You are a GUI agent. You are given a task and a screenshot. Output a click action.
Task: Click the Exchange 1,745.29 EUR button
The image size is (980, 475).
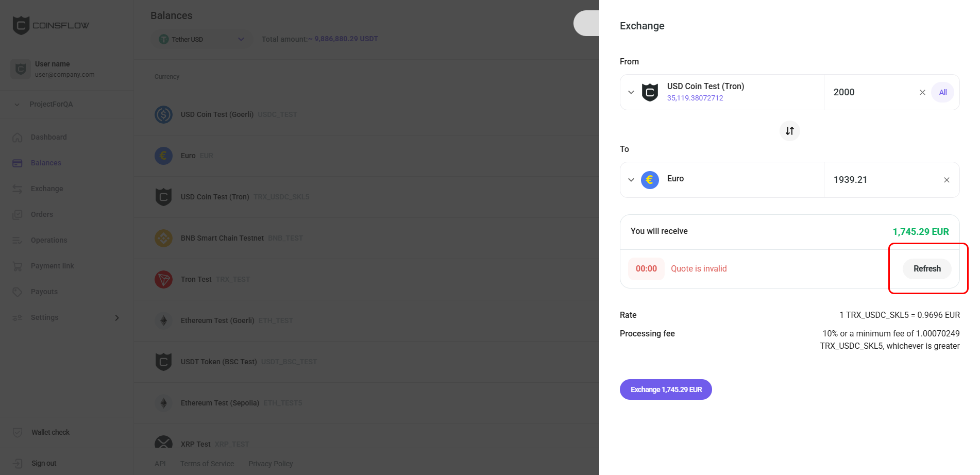click(x=666, y=389)
